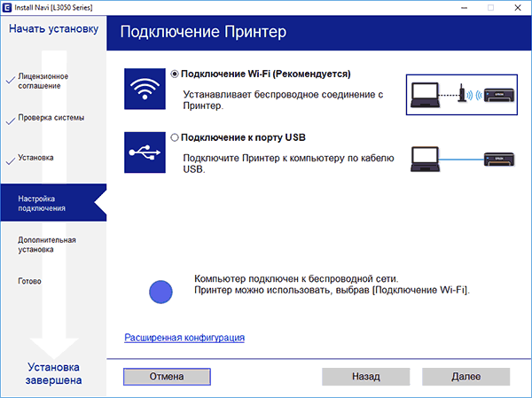Screen dimensions: 532x398
Task: Go back with the Назад button
Action: tap(365, 377)
